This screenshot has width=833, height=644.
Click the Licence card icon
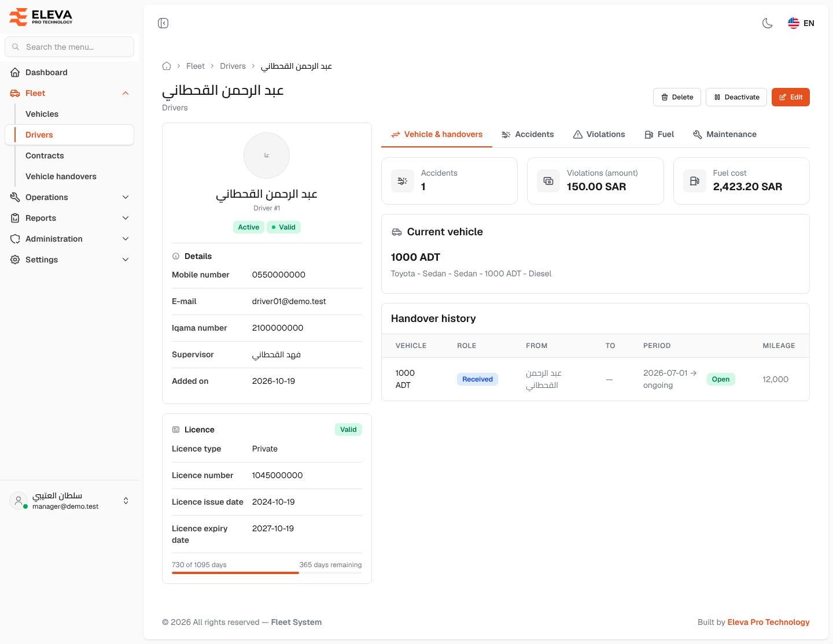[x=176, y=430]
